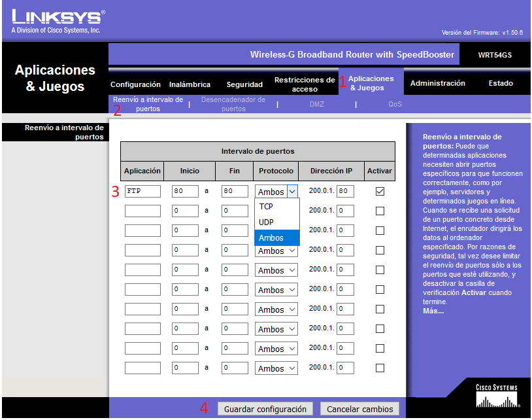Pick the highlighted Ambos option in the open list
This screenshot has height=420, width=532.
pos(277,237)
